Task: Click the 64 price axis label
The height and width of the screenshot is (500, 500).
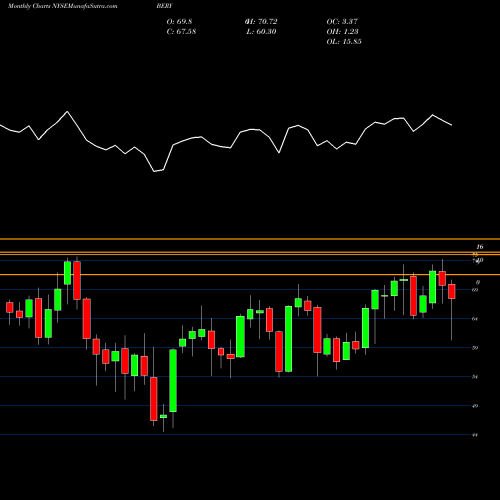Action: click(x=475, y=319)
